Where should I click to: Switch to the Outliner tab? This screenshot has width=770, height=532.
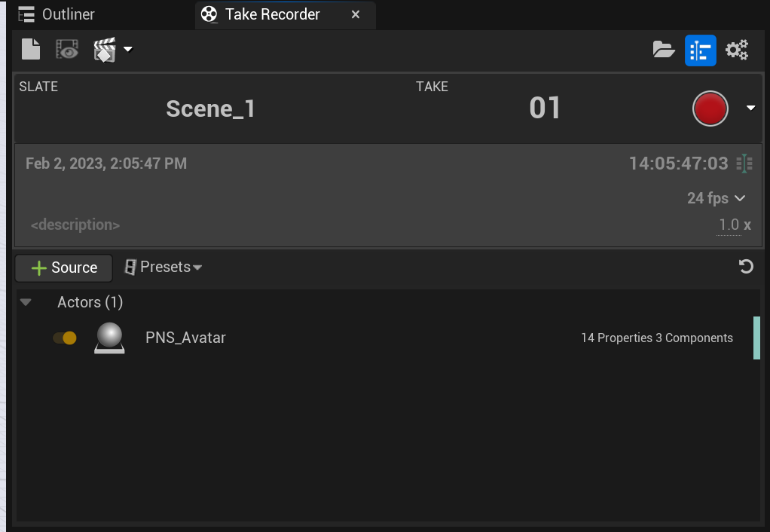68,14
